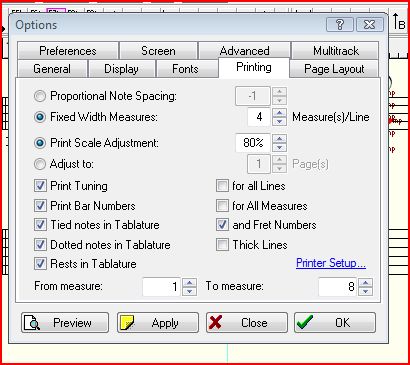Viewport: 410px width, 365px height.
Task: Enable the for all Lines checkbox
Action: pos(222,186)
